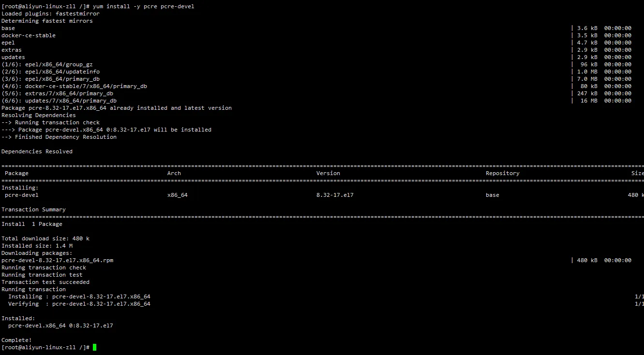Click the 'Installed:' result label
Viewport: 644px width, 355px height.
coord(18,318)
